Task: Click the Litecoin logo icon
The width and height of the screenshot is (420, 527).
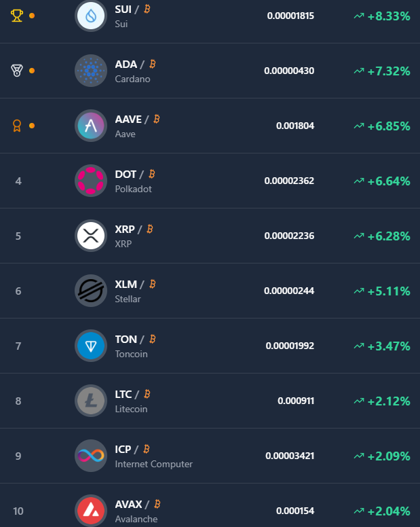Action: point(91,401)
